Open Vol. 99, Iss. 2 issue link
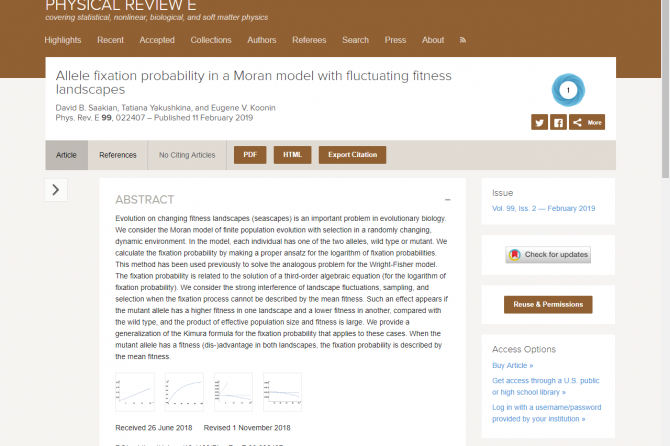Viewport: 670px width, 446px height. [543, 208]
